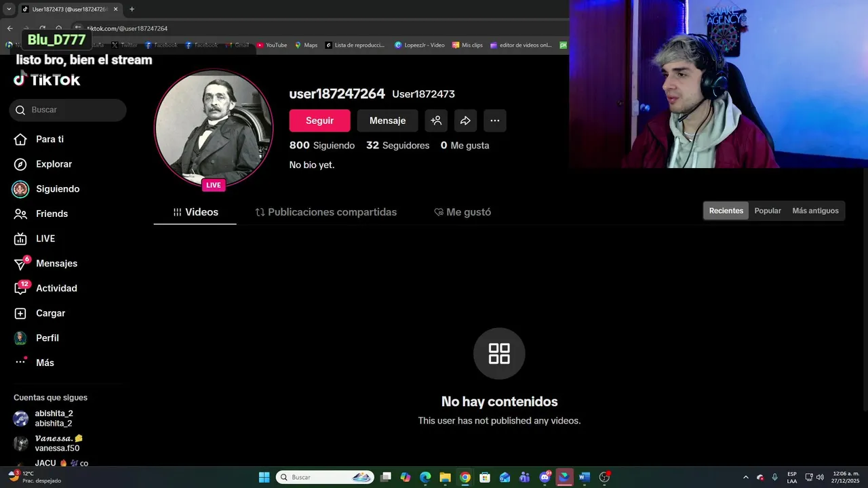Open the Lista de reproducción bookmark

click(x=355, y=45)
